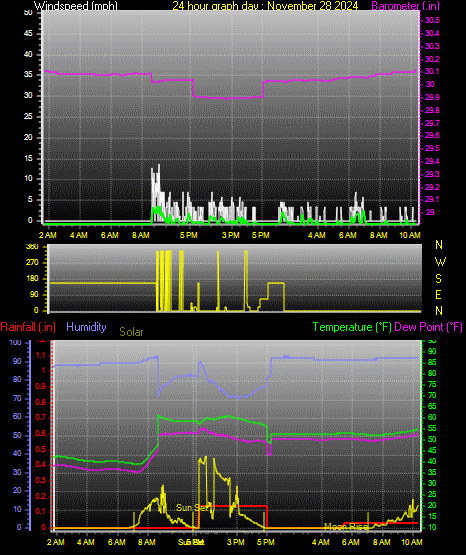Select the 24 hour graph day title
Screen dimensions: 466x555
point(265,5)
